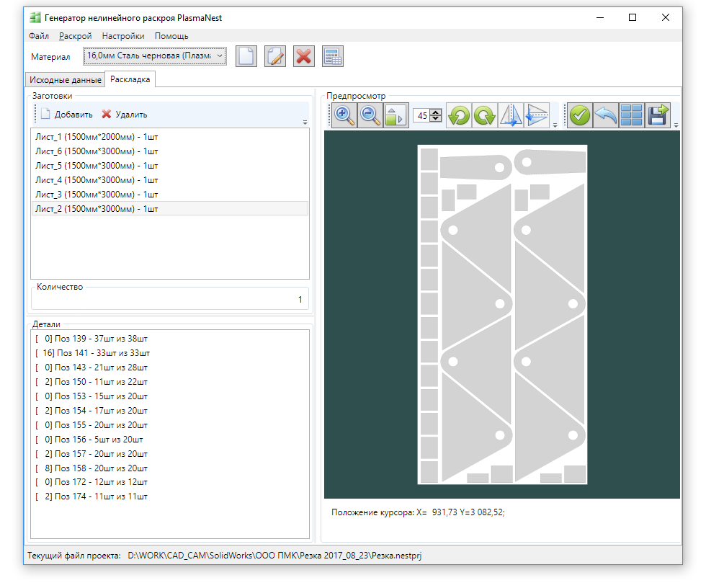706x588 pixels.
Task: Expand the Заготовки toolbar overflow arrow
Action: click(305, 122)
